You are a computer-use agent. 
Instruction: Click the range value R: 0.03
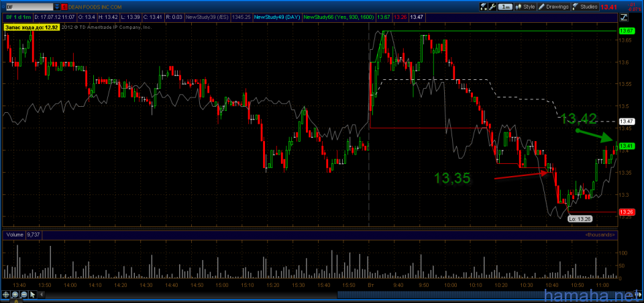174,17
